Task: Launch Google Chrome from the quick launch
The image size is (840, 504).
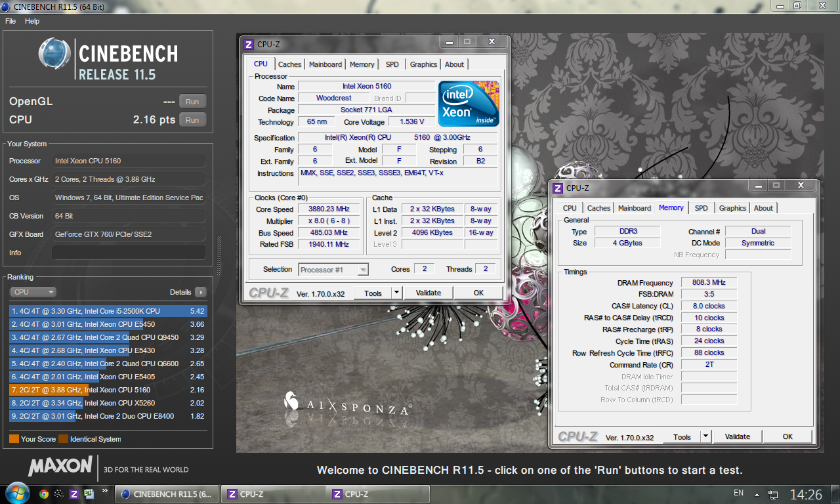Action: pyautogui.click(x=44, y=494)
